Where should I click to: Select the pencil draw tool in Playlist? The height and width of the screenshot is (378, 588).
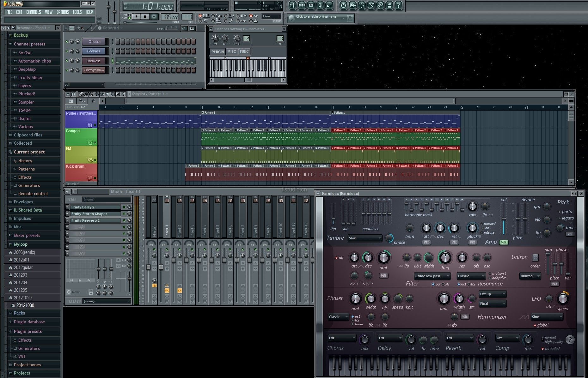pyautogui.click(x=81, y=94)
